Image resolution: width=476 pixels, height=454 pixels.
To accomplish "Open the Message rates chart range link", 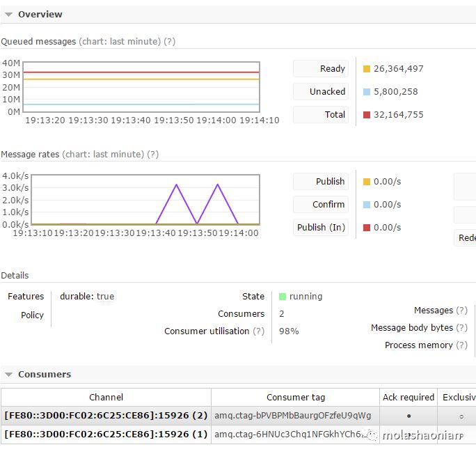I will [x=103, y=155].
